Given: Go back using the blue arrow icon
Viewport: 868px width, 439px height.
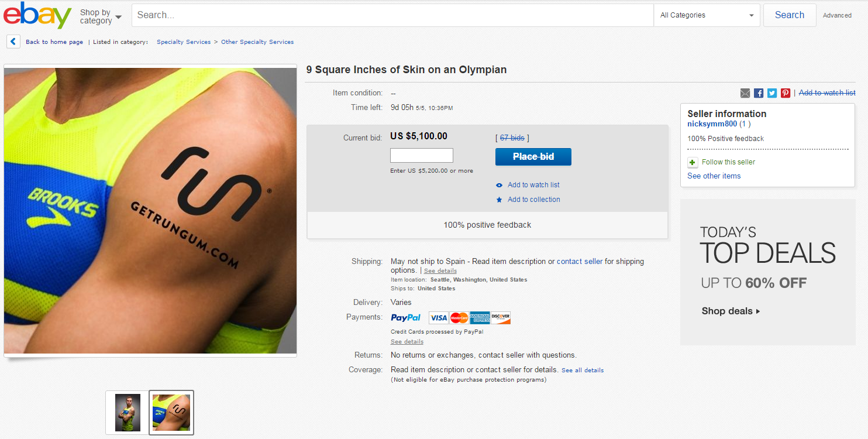Looking at the screenshot, I should [x=13, y=42].
